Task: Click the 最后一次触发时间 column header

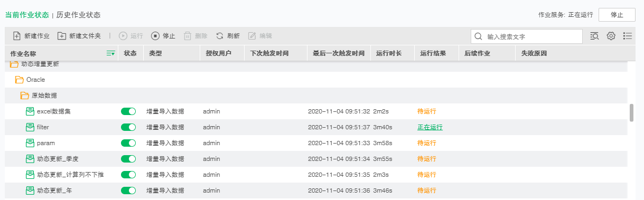Action: point(339,53)
